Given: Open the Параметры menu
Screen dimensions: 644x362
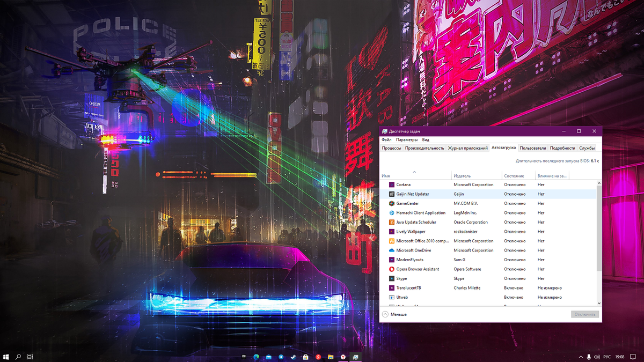Looking at the screenshot, I should tap(407, 140).
